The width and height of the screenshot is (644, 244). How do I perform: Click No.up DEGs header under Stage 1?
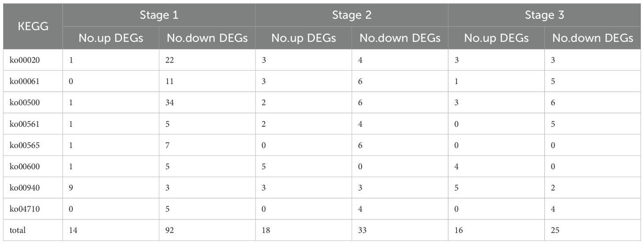click(111, 38)
